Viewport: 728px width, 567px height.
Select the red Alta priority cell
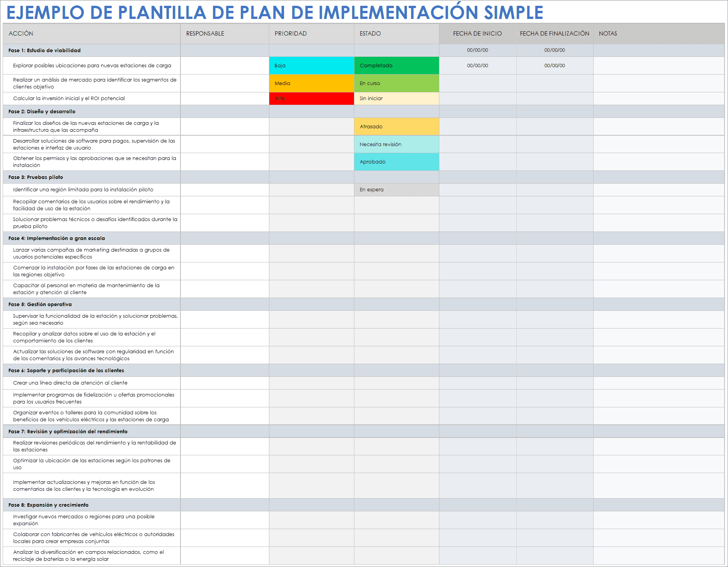pyautogui.click(x=311, y=99)
